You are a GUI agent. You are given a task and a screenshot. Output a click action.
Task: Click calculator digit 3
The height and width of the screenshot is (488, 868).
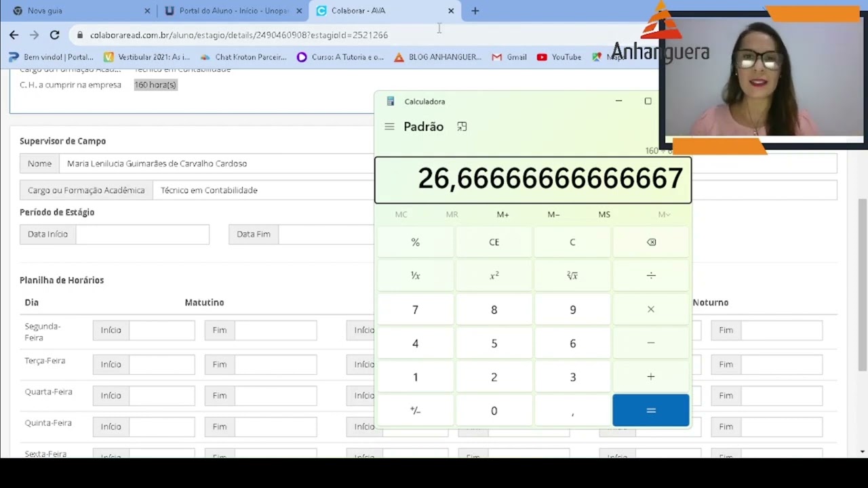pos(572,377)
